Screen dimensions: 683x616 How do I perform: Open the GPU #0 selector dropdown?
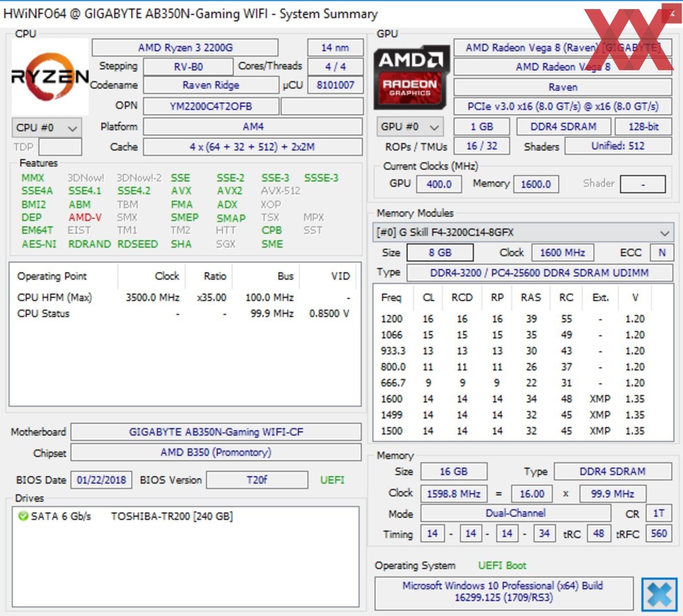pos(411,127)
